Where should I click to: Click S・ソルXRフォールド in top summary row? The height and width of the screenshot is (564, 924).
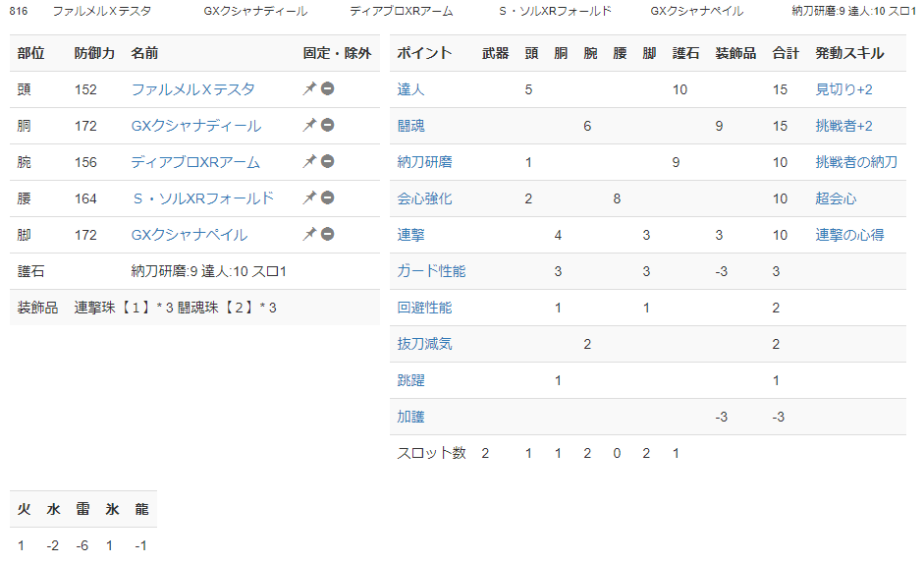pyautogui.click(x=555, y=11)
